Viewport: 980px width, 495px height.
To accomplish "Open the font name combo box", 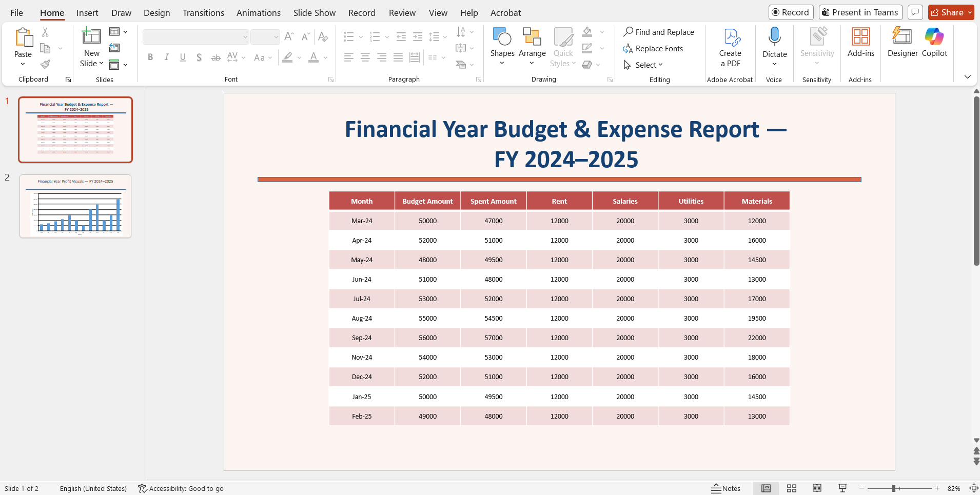I will [x=195, y=37].
